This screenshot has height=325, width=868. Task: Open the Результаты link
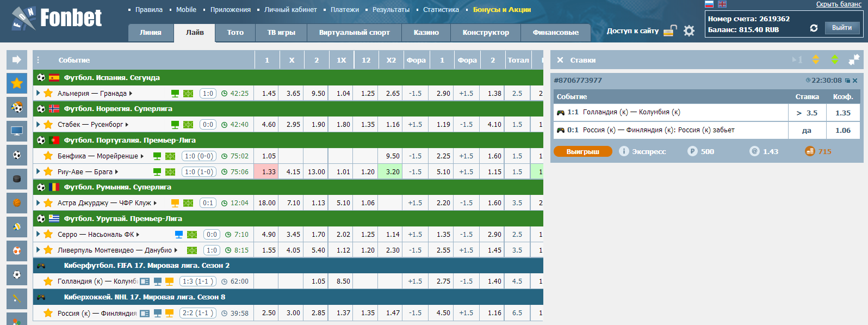391,10
